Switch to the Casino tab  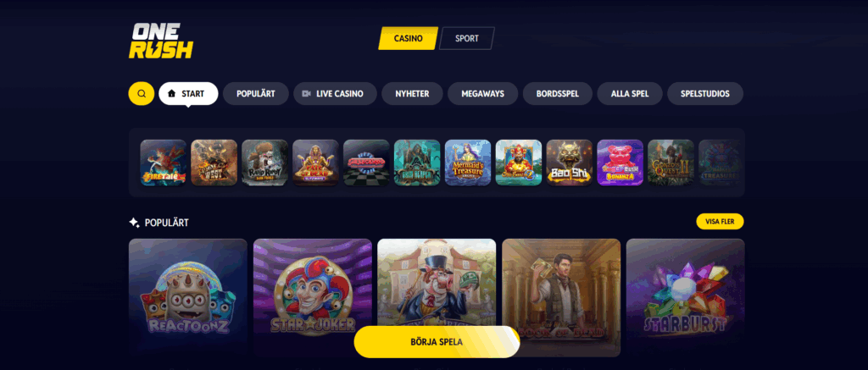coord(408,39)
